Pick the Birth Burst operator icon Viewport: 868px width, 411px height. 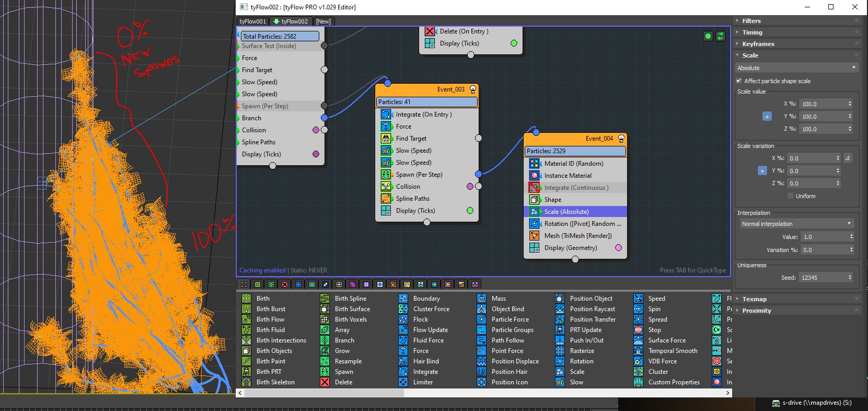coord(246,309)
